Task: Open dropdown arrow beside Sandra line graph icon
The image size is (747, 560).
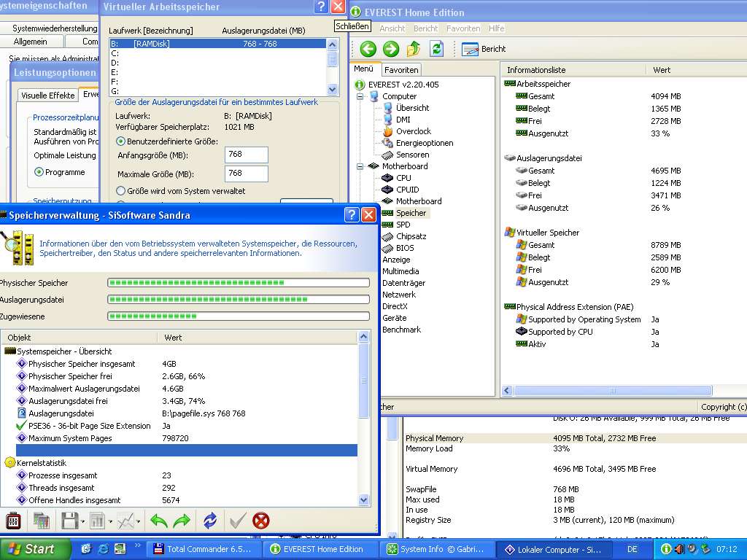Action: pos(138,522)
